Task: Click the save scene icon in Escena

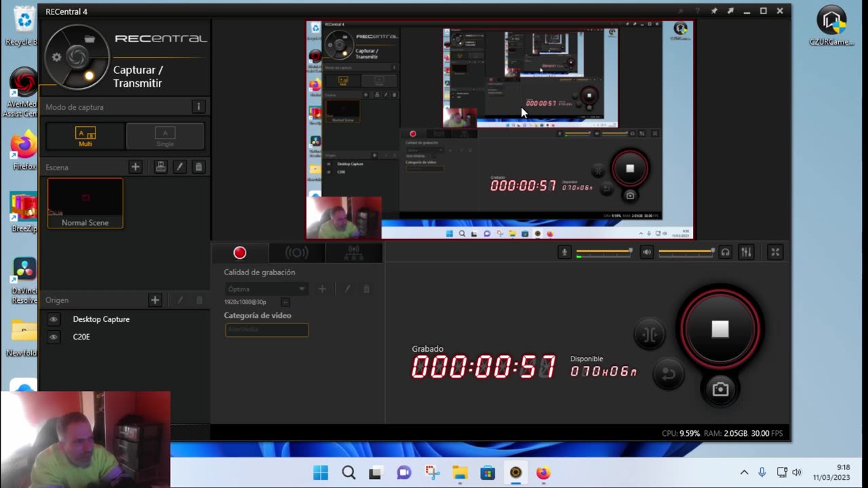Action: (160, 167)
